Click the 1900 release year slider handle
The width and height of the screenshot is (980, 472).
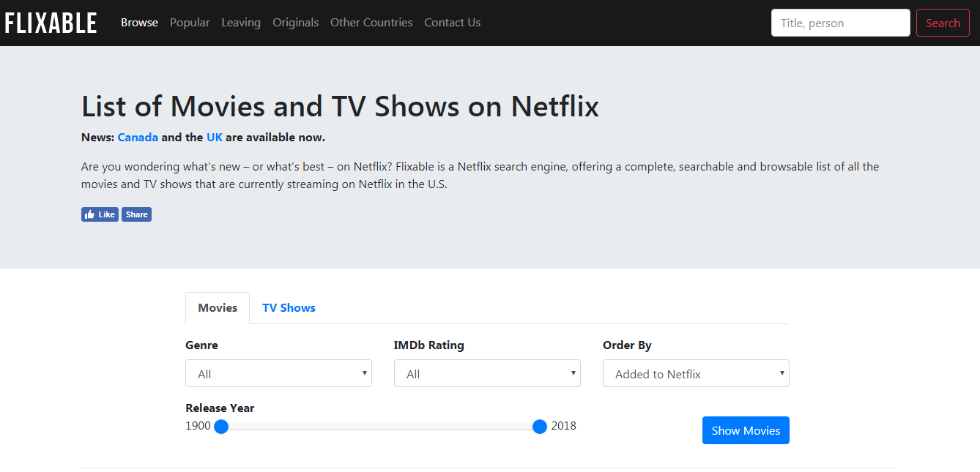[221, 427]
